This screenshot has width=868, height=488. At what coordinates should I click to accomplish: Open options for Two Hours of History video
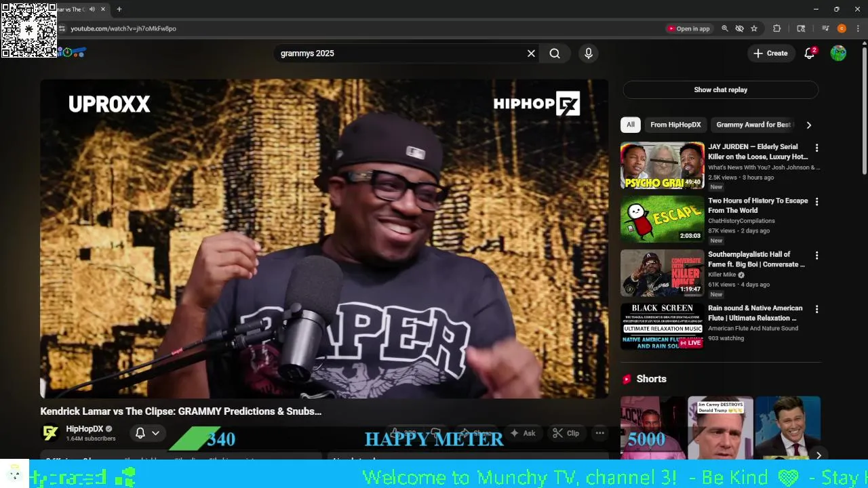(x=816, y=202)
